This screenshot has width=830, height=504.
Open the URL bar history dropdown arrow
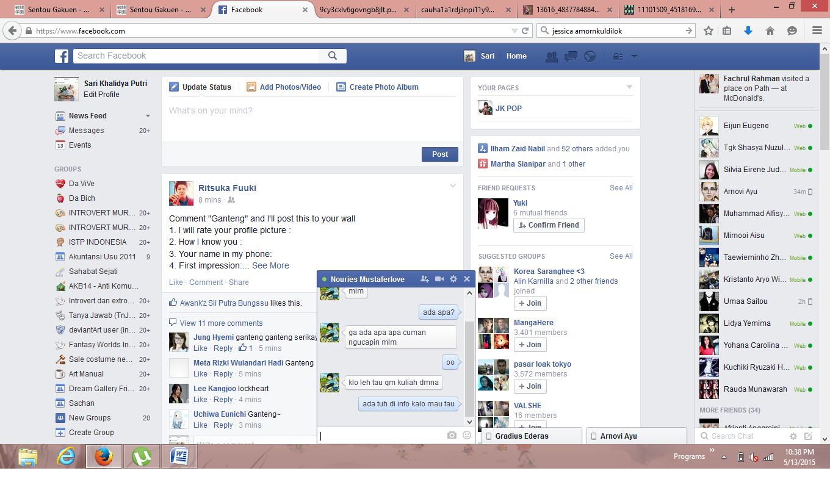point(514,31)
